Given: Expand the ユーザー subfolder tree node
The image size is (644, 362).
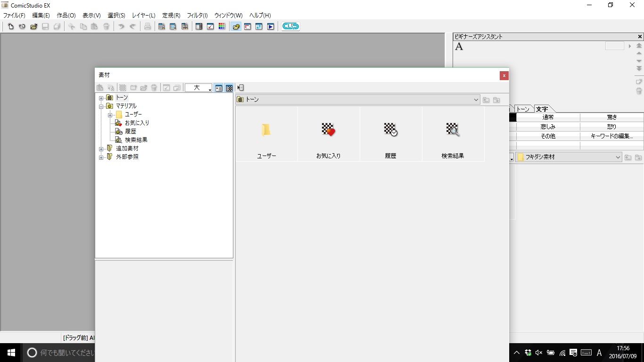Looking at the screenshot, I should click(x=110, y=115).
